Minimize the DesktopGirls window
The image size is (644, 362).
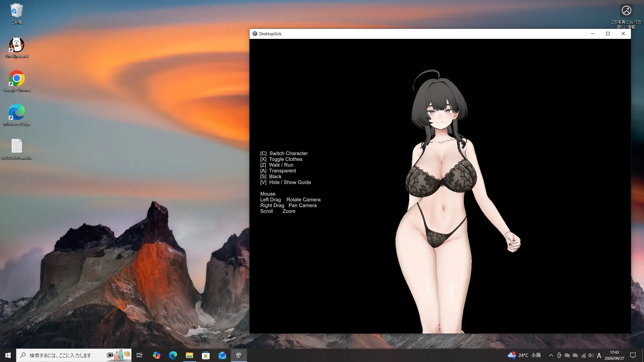(x=593, y=34)
